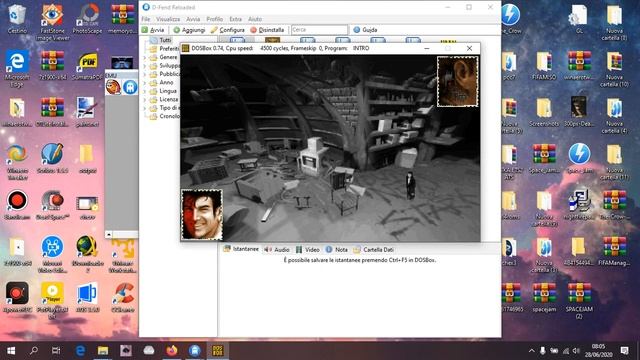Open the SPACEJAM (2) archive
The height and width of the screenshot is (360, 640).
[x=579, y=300]
